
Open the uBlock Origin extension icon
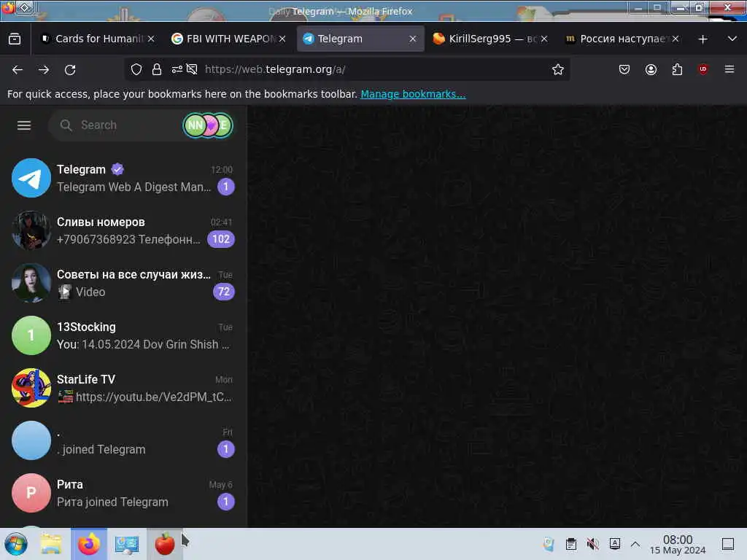[703, 69]
